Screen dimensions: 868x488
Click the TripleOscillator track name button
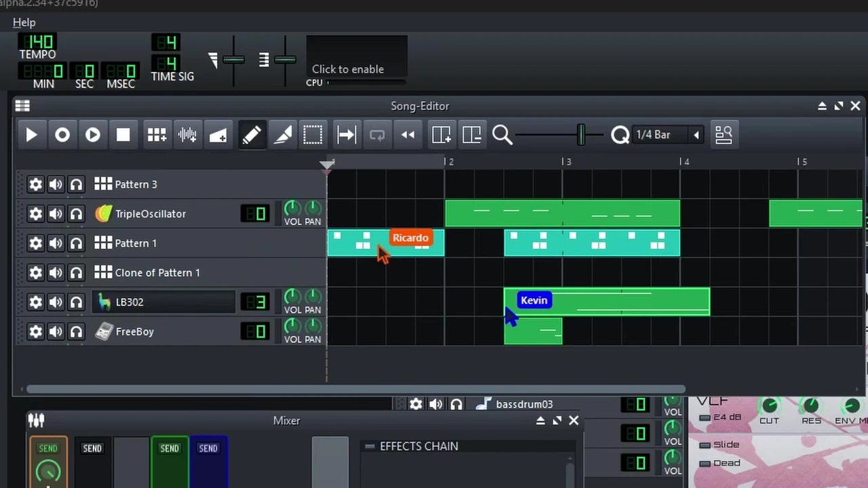pyautogui.click(x=163, y=213)
